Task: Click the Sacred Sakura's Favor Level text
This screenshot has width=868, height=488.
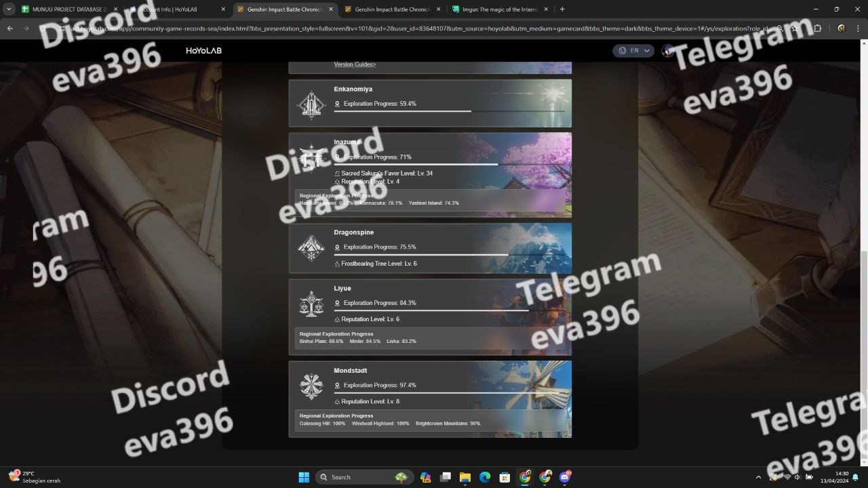Action: point(387,174)
